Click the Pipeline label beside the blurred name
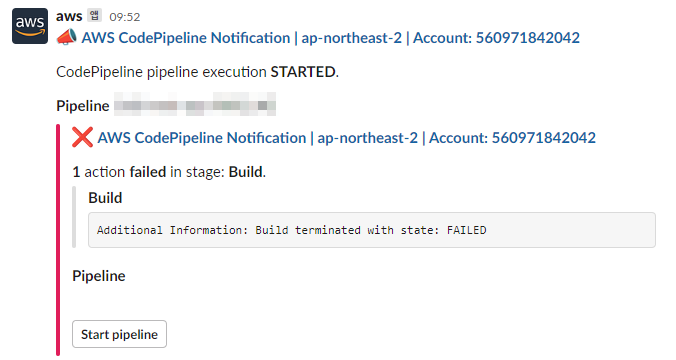Screen dimensions: 676x360 pos(83,106)
